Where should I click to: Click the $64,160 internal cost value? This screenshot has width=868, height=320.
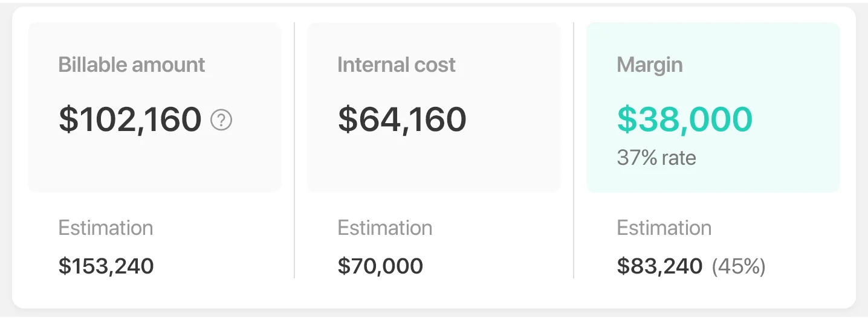[x=402, y=120]
